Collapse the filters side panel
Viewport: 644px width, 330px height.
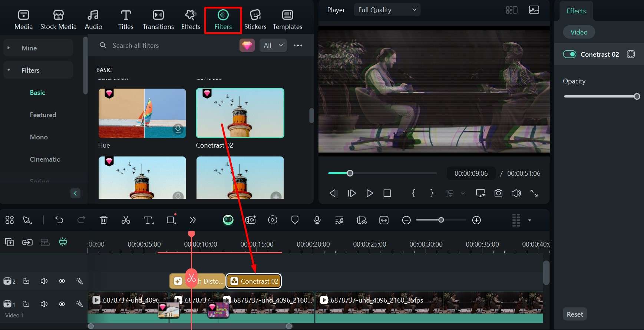pyautogui.click(x=75, y=193)
